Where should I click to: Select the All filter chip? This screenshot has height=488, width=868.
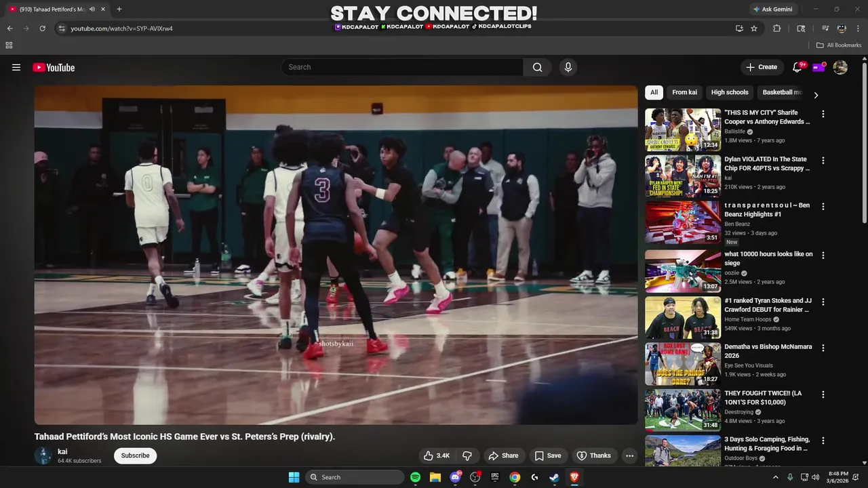654,92
